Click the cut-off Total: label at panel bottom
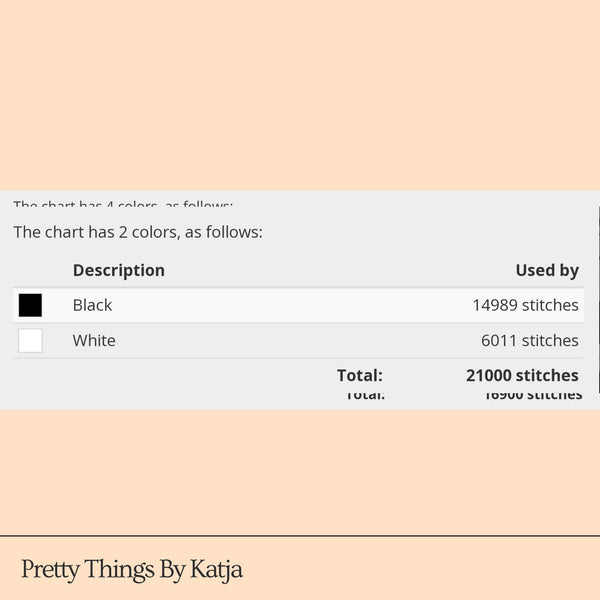The height and width of the screenshot is (600, 600). 365,395
